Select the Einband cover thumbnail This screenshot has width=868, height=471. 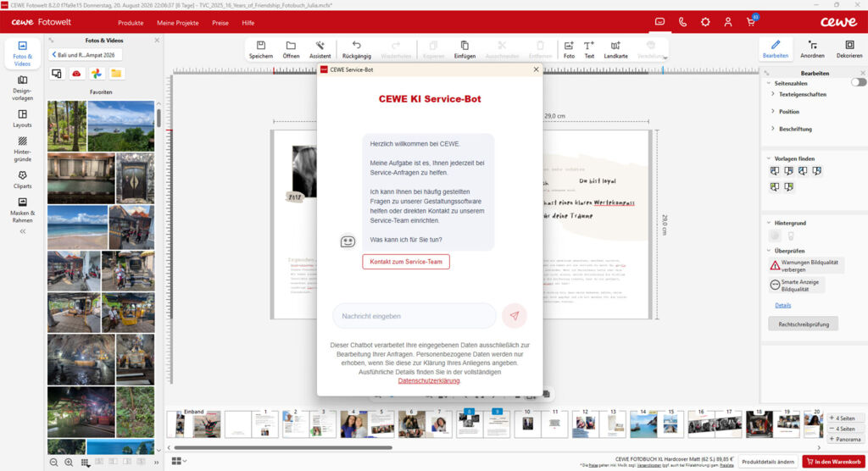pos(194,424)
